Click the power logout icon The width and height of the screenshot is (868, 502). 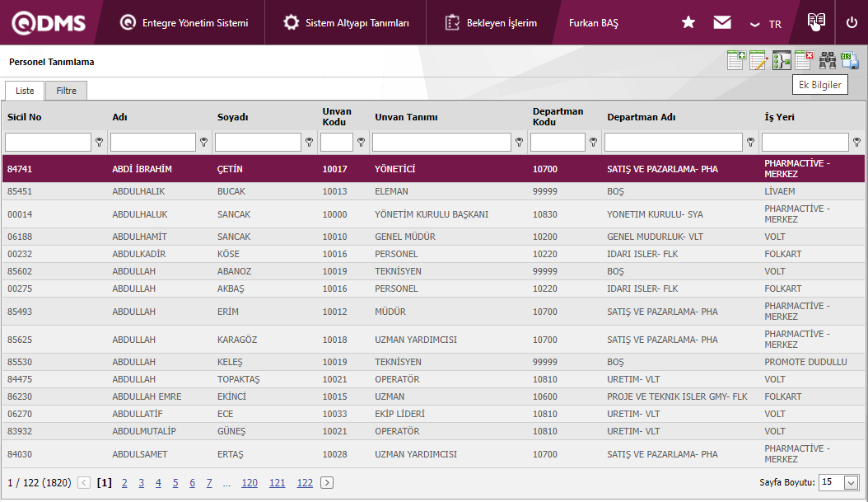pos(852,23)
